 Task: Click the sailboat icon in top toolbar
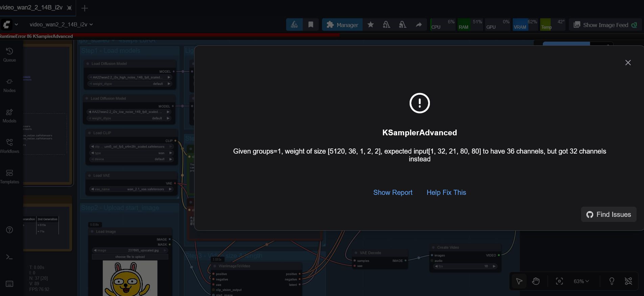click(x=294, y=25)
